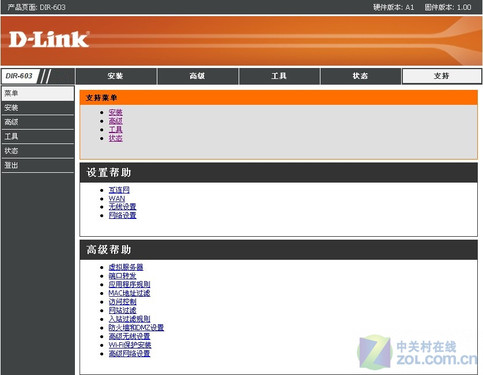
Task: Switch to the 高级 top navigation tab
Action: tap(197, 76)
